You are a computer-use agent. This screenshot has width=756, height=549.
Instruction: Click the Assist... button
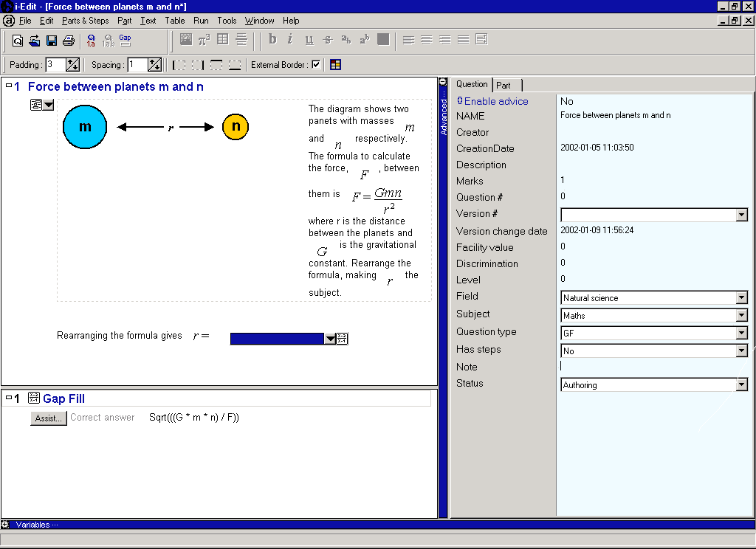pyautogui.click(x=48, y=418)
